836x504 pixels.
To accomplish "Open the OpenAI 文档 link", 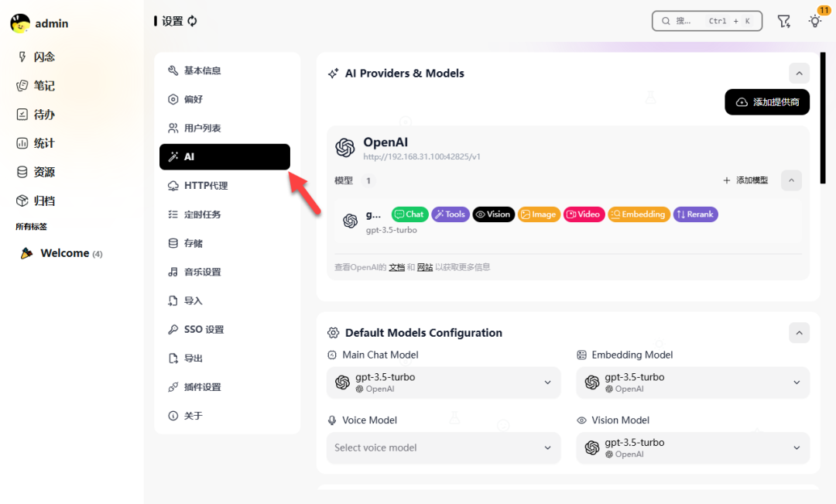I will (396, 267).
